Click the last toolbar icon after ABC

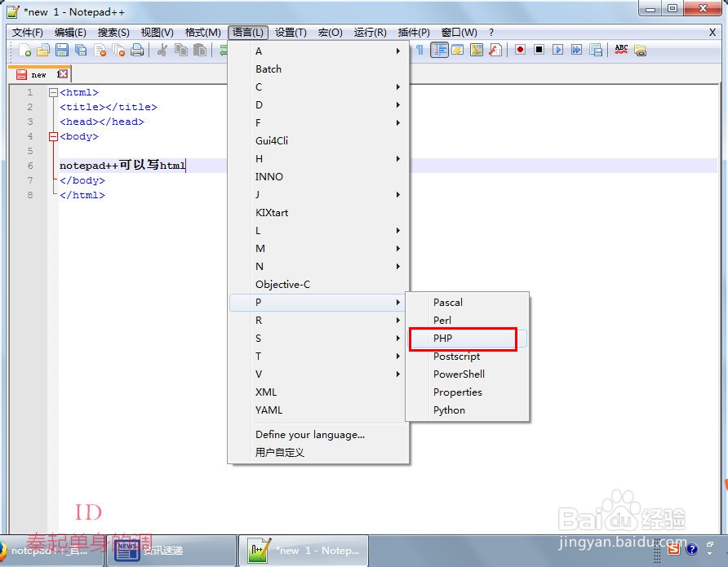coord(640,50)
